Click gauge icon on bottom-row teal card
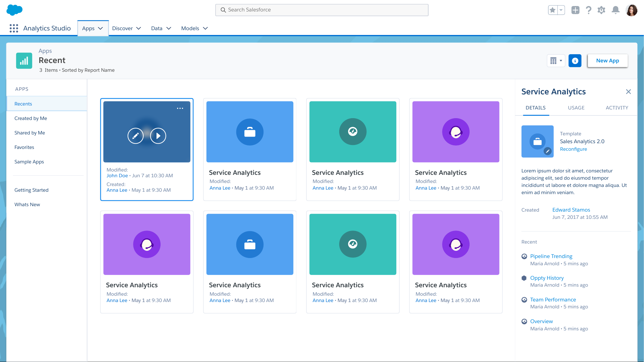Viewport: 644px width, 362px height. coord(353,244)
